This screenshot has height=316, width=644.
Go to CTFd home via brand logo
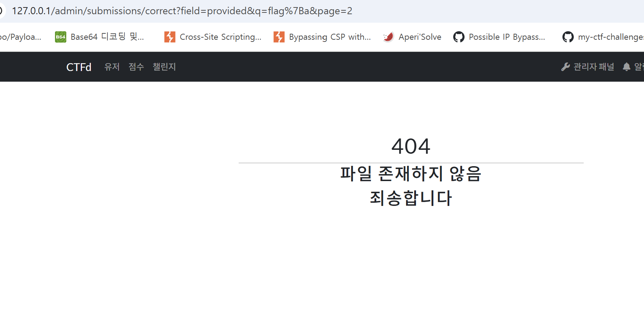coord(79,67)
